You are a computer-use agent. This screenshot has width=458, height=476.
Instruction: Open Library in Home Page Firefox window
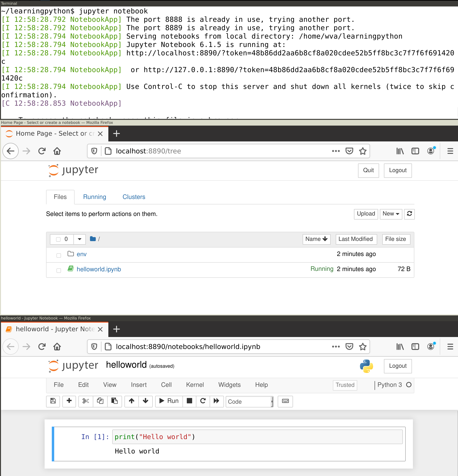tap(400, 151)
